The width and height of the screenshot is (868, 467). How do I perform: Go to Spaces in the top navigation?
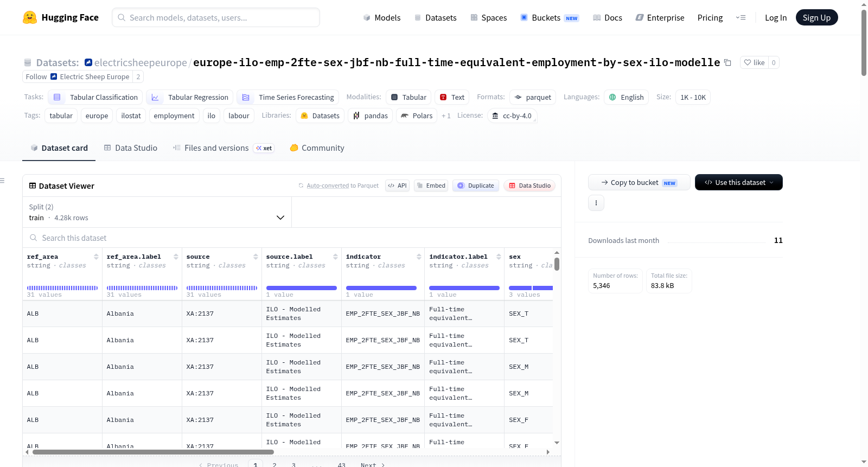(488, 17)
